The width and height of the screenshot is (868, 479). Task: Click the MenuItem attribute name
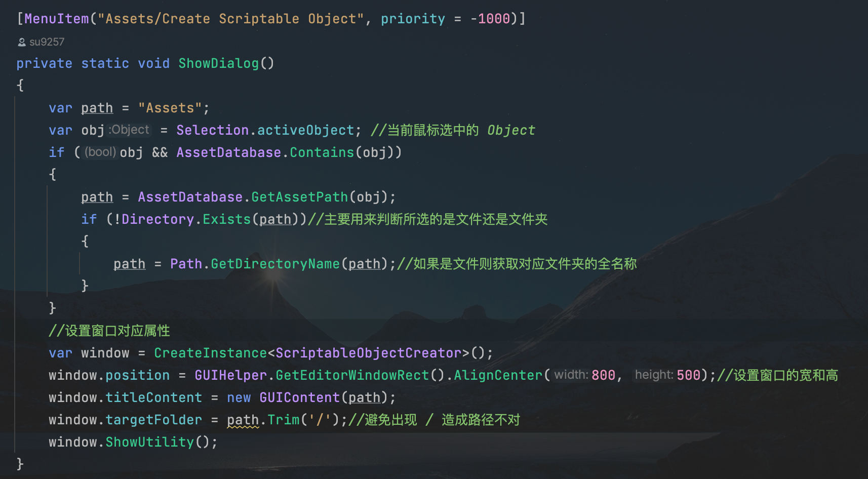pyautogui.click(x=57, y=19)
